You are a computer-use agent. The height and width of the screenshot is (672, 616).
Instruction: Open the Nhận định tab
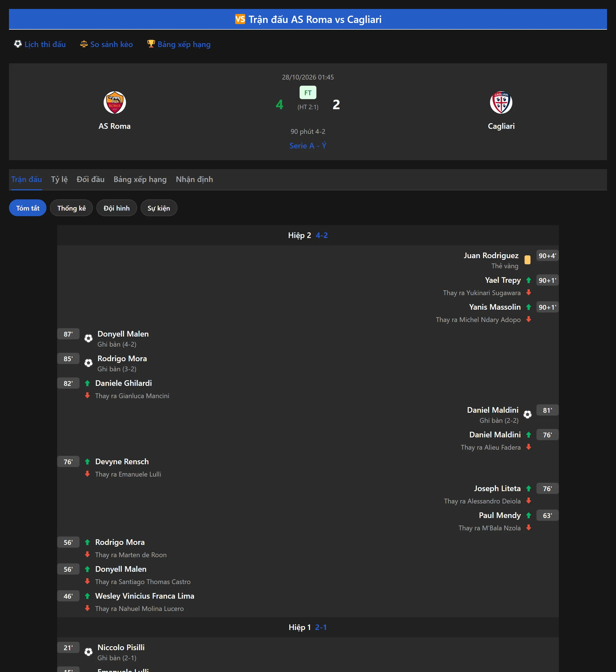click(194, 179)
